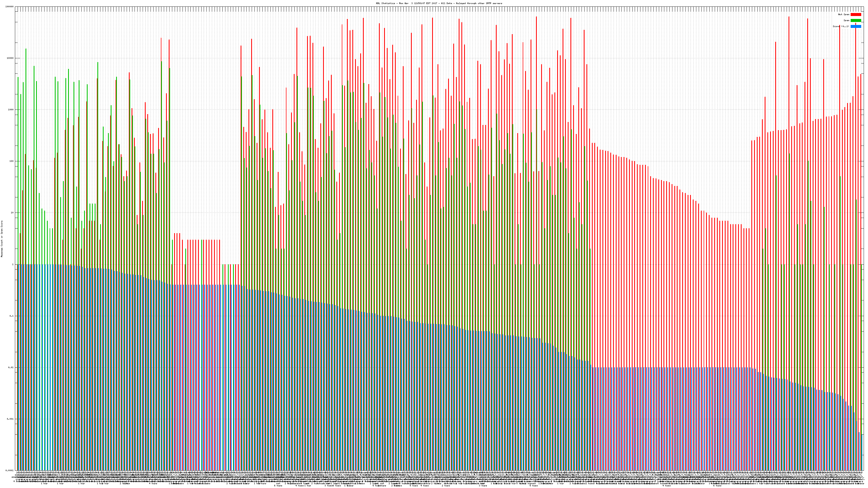Click the 100000 y-axis label

pos(10,7)
